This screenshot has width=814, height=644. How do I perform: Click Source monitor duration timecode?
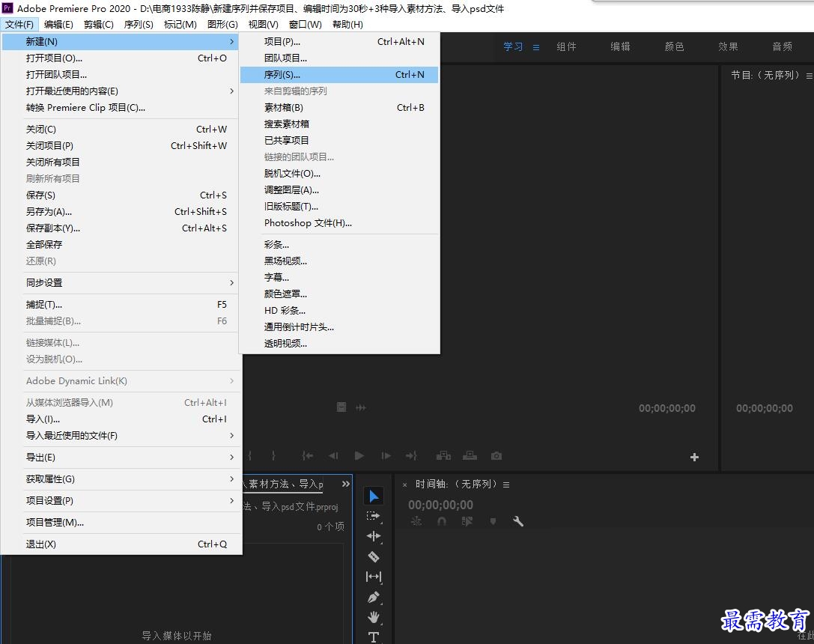667,408
